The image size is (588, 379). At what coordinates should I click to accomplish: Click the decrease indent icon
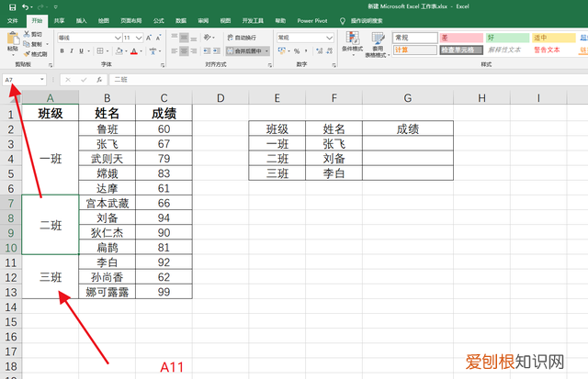[x=207, y=51]
